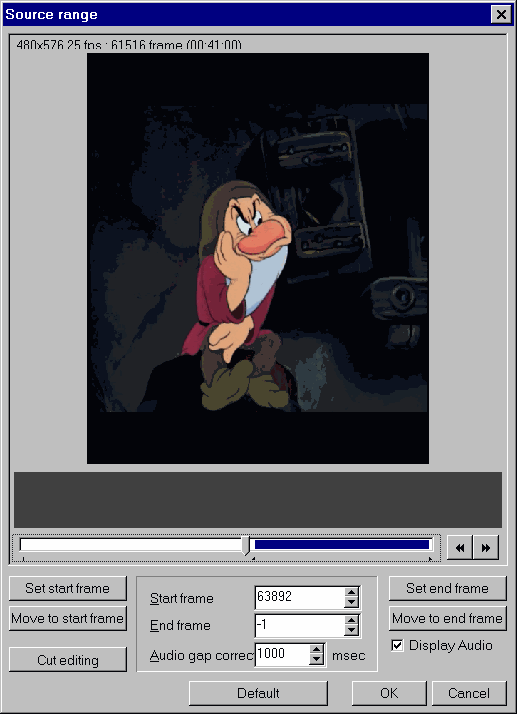Image resolution: width=517 pixels, height=714 pixels.
Task: Toggle the Display Audio checkbox
Action: [397, 645]
